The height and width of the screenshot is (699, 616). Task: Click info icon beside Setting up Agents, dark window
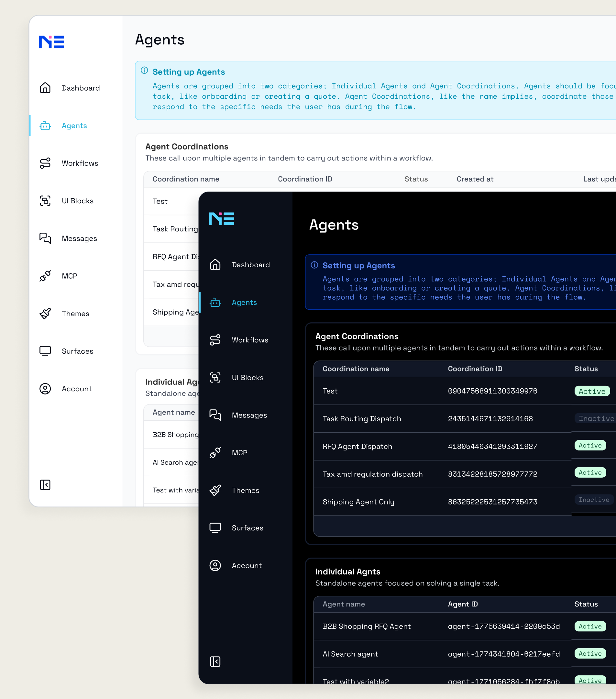click(x=314, y=265)
